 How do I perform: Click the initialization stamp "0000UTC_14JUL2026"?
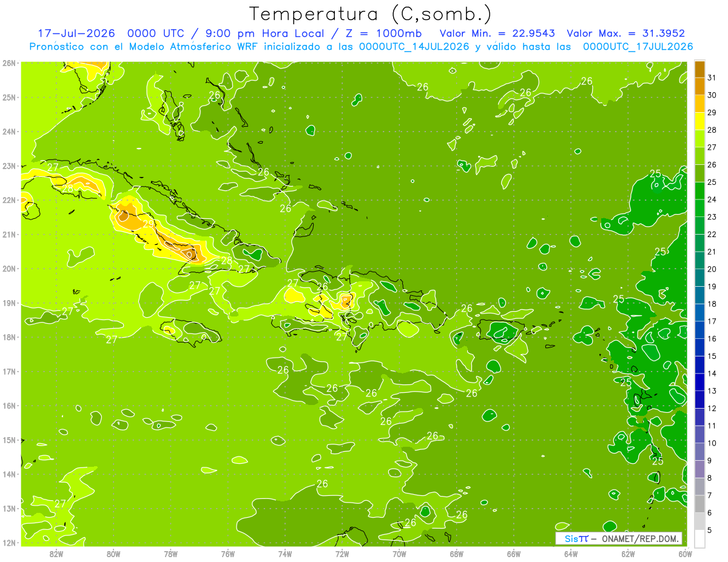[x=414, y=47]
